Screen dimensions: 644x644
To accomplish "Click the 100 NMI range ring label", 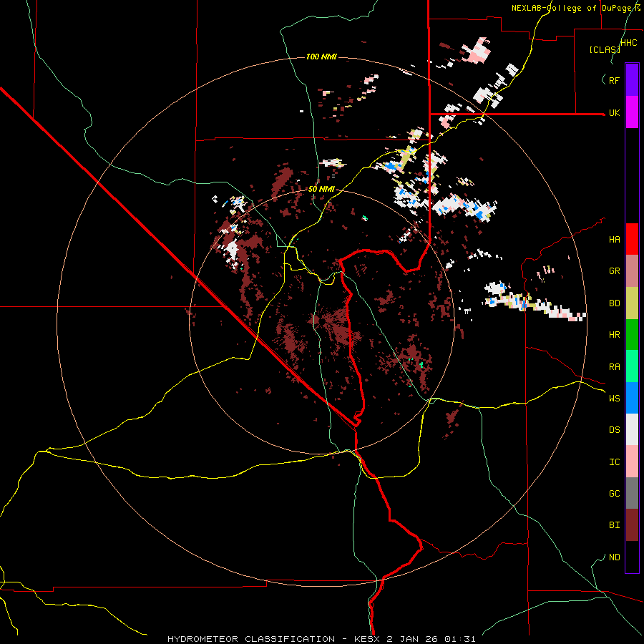I will coord(321,57).
